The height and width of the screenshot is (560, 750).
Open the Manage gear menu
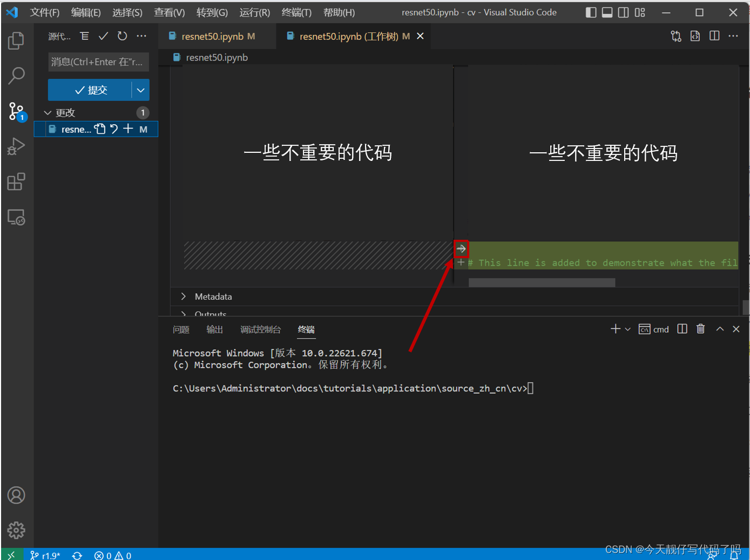point(16,530)
